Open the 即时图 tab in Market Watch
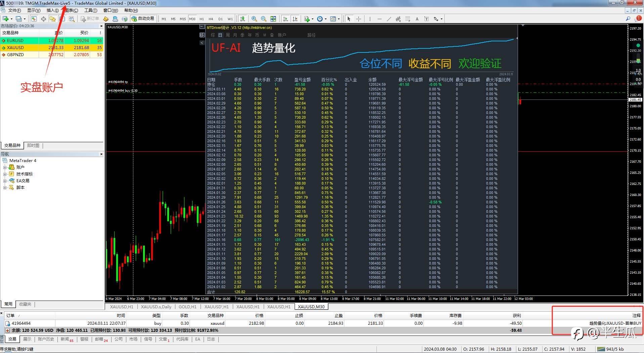This screenshot has width=644, height=353. pyautogui.click(x=33, y=146)
